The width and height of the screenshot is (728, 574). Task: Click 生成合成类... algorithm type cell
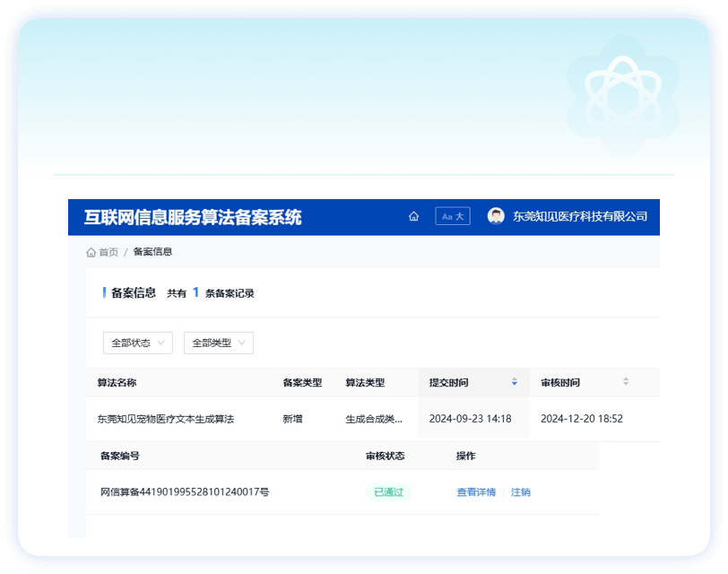point(374,419)
